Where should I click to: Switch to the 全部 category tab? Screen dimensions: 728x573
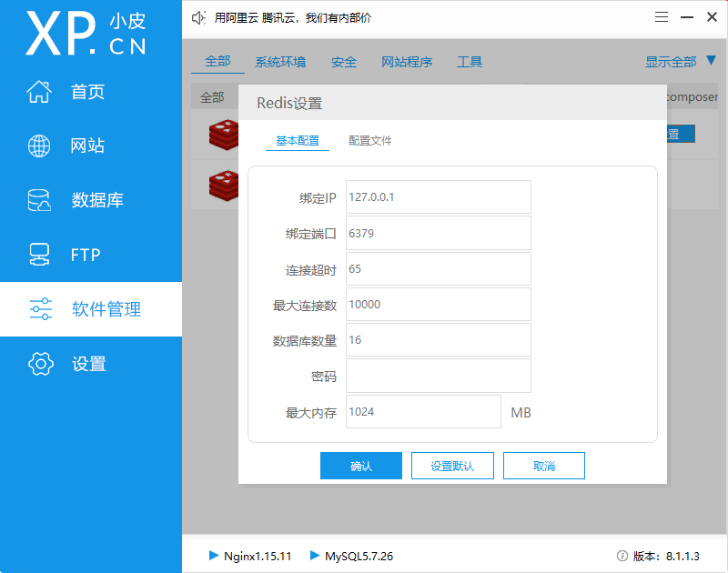click(x=217, y=61)
